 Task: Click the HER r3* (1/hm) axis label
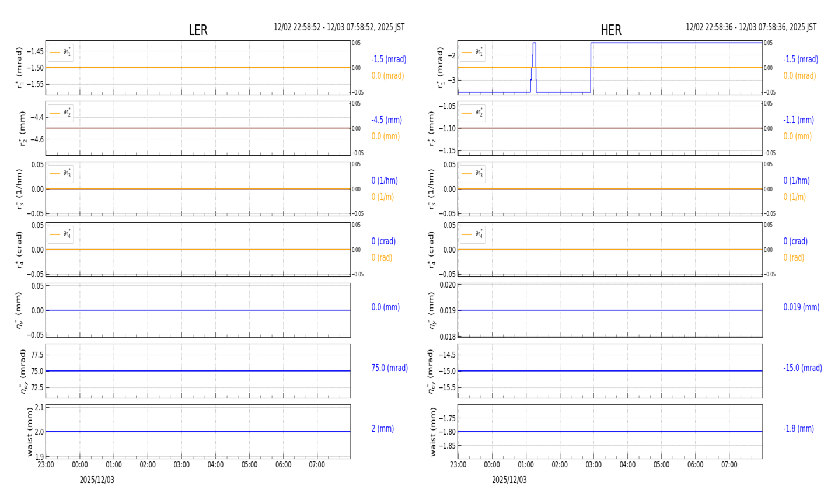(431, 189)
